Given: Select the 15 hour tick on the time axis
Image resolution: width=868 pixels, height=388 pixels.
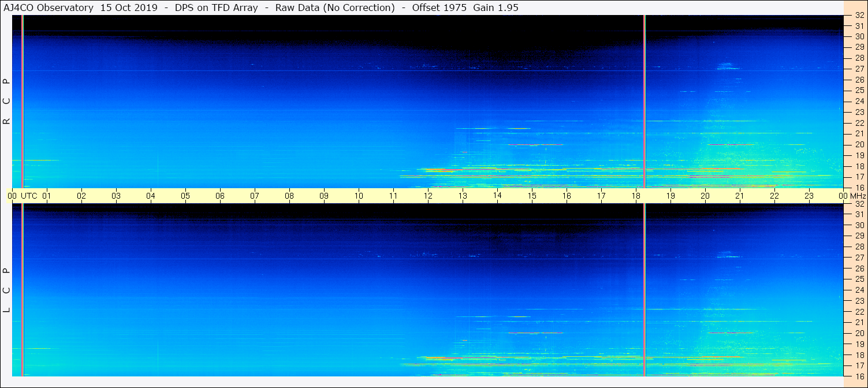Looking at the screenshot, I should point(532,196).
